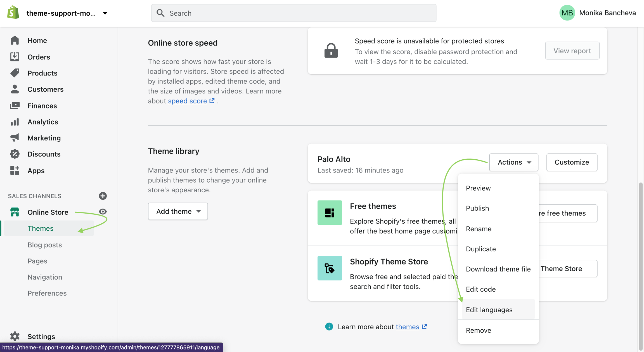Open the Settings gear icon

coord(15,336)
